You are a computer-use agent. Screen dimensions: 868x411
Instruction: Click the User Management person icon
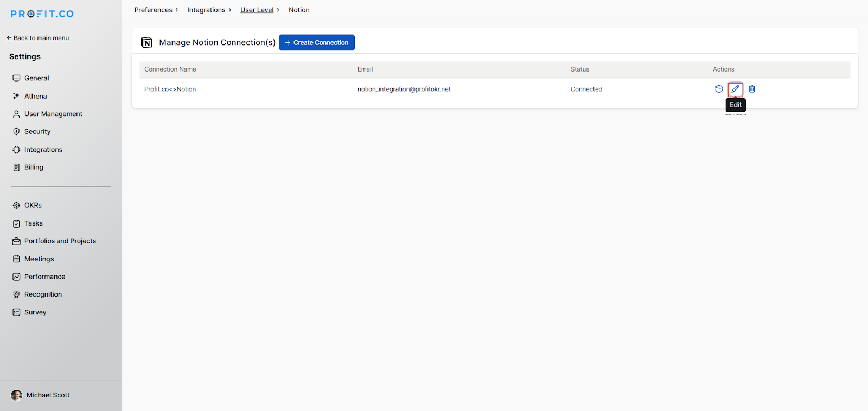16,114
